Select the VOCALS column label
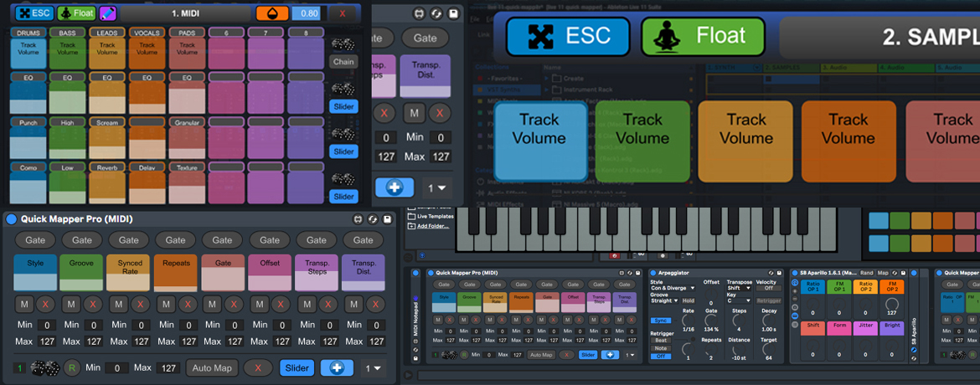 [147, 33]
